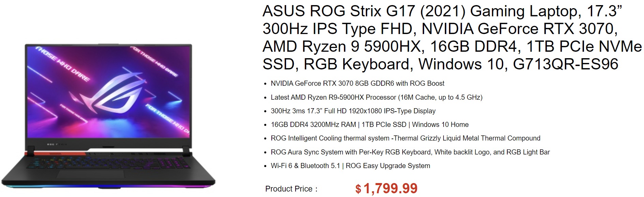
Task: Click the 300Hz 3ms Full HD display bullet
Action: 353,111
